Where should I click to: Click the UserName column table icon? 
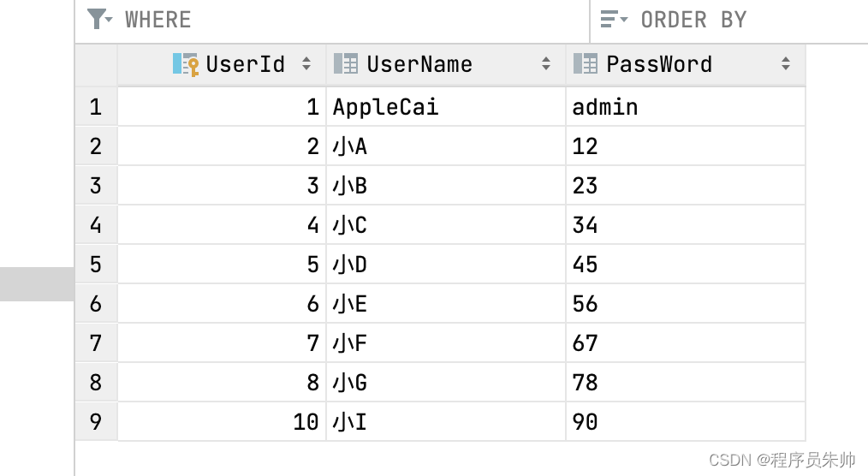point(345,64)
